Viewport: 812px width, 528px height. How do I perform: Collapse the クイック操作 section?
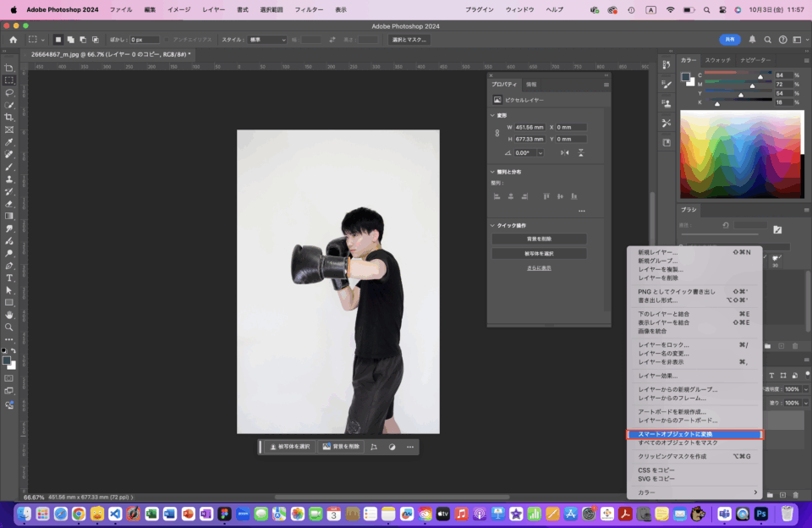492,225
